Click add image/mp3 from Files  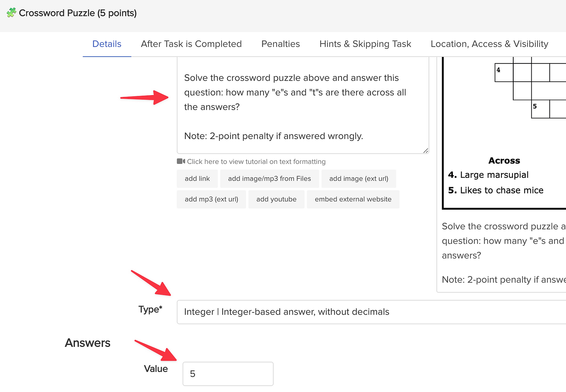pos(269,178)
